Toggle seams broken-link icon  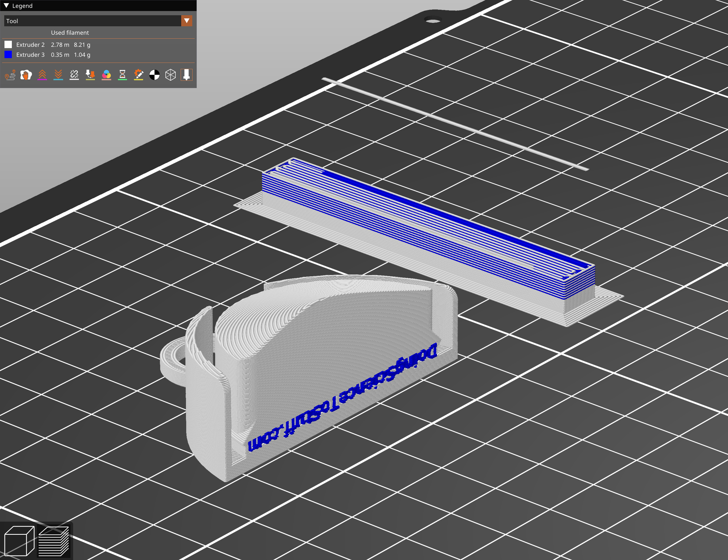click(74, 75)
